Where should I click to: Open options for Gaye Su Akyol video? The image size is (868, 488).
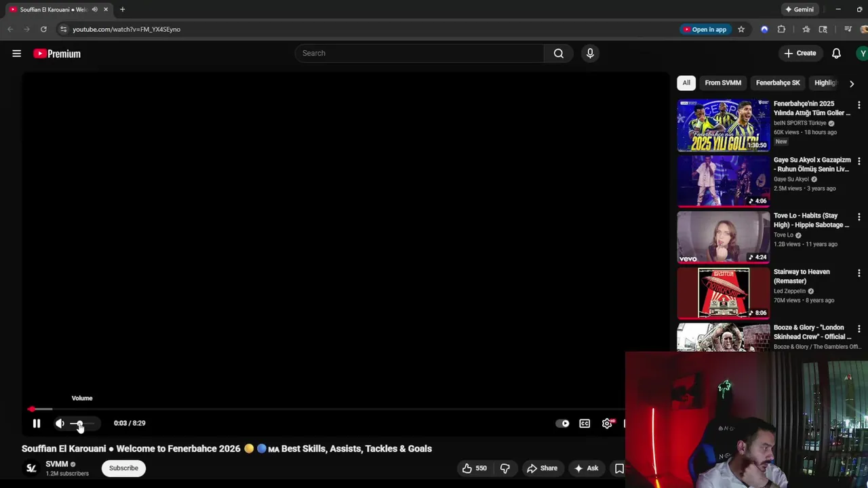859,161
